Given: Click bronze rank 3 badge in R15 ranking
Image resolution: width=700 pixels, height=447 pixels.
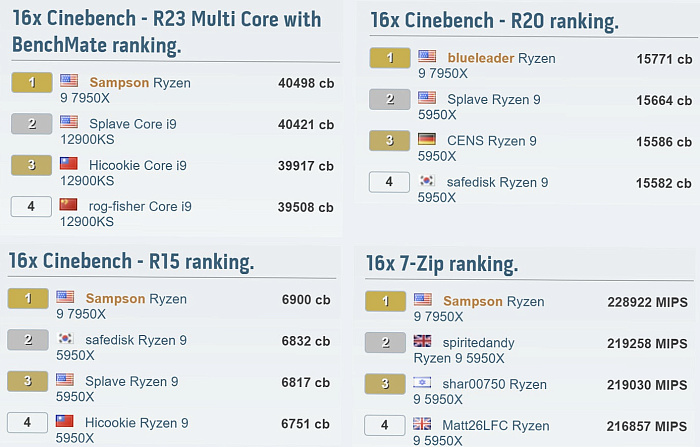Looking at the screenshot, I should pyautogui.click(x=28, y=381).
